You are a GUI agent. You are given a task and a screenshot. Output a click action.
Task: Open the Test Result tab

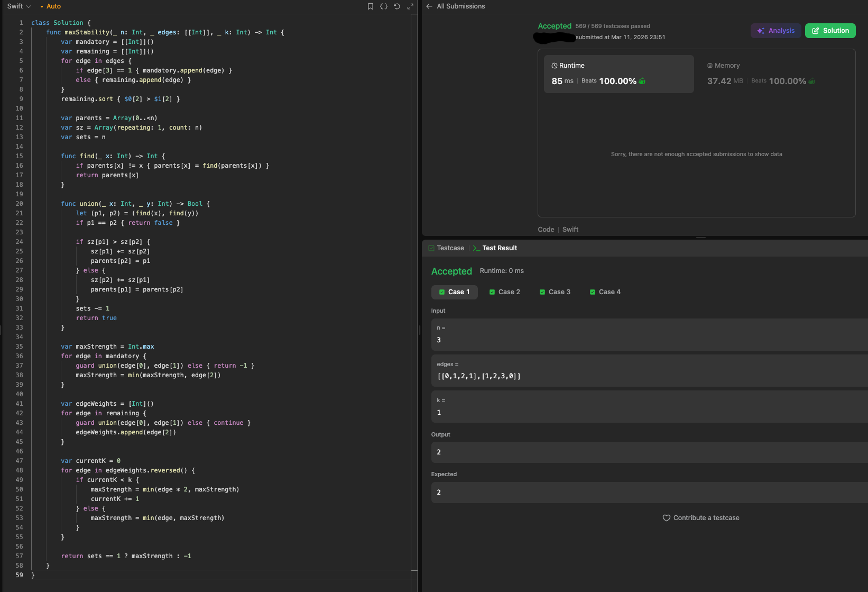(495, 248)
